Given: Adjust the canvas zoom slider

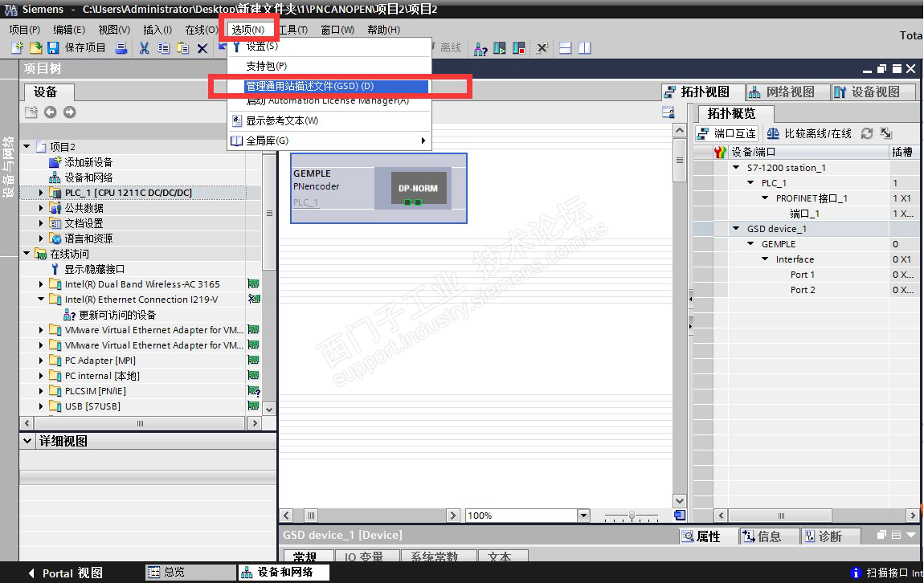Looking at the screenshot, I should pos(632,516).
